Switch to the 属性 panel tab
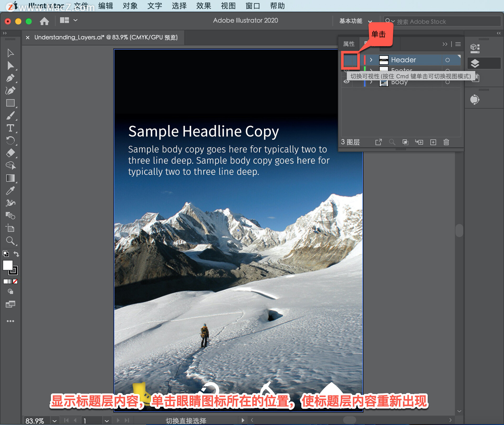This screenshot has height=425, width=504. (349, 44)
